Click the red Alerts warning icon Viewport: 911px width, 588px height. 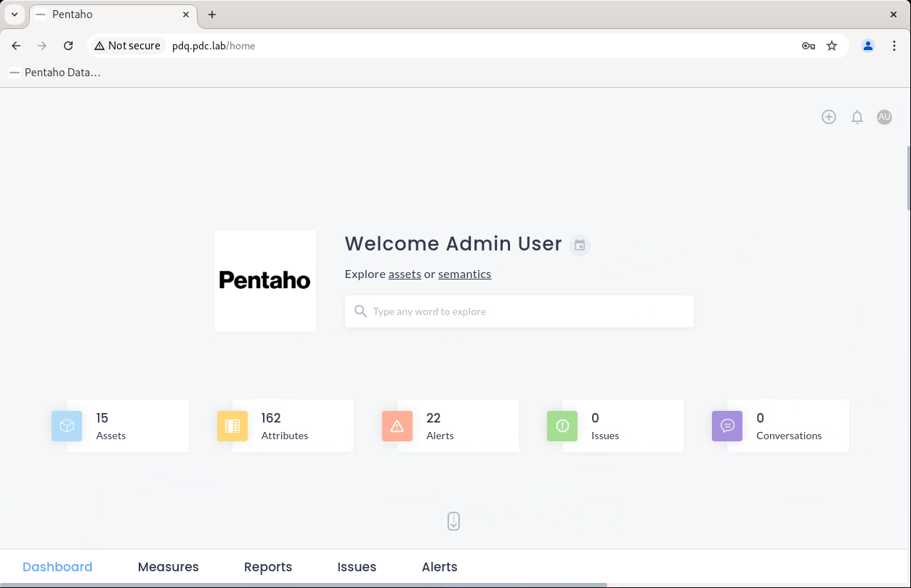397,426
